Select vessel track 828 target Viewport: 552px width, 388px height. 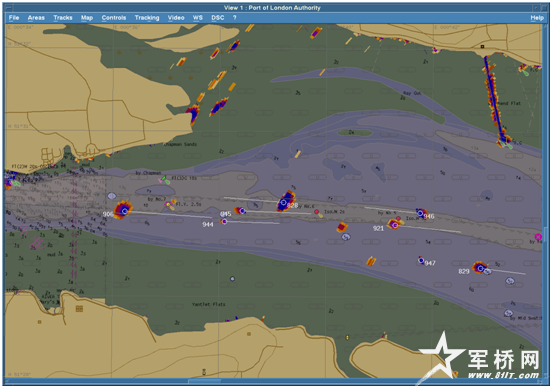(283, 202)
